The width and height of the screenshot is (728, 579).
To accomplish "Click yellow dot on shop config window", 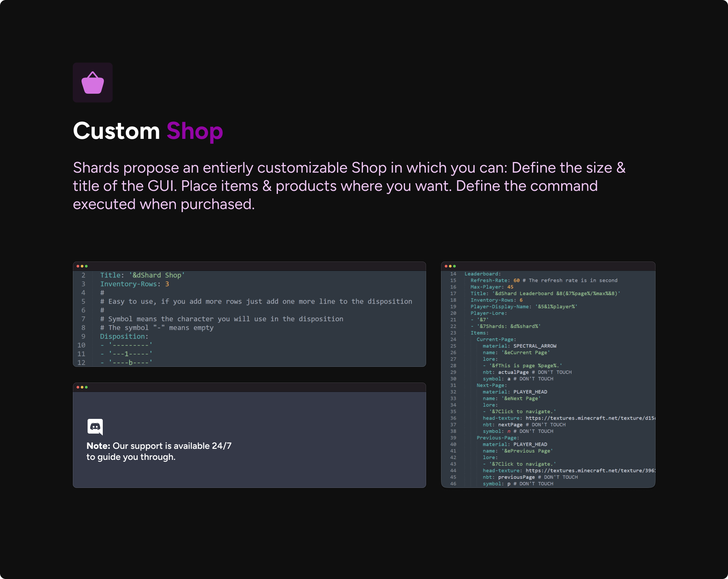I will click(82, 266).
